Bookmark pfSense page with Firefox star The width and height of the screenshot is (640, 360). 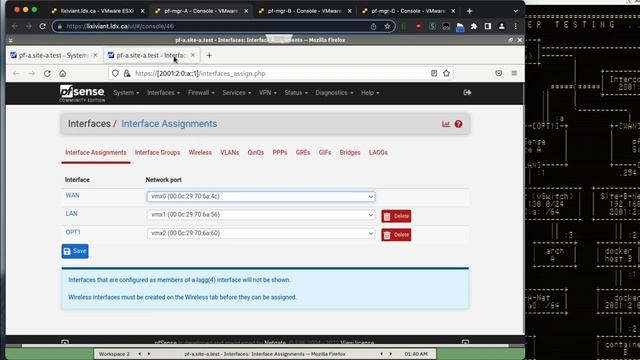[446, 73]
